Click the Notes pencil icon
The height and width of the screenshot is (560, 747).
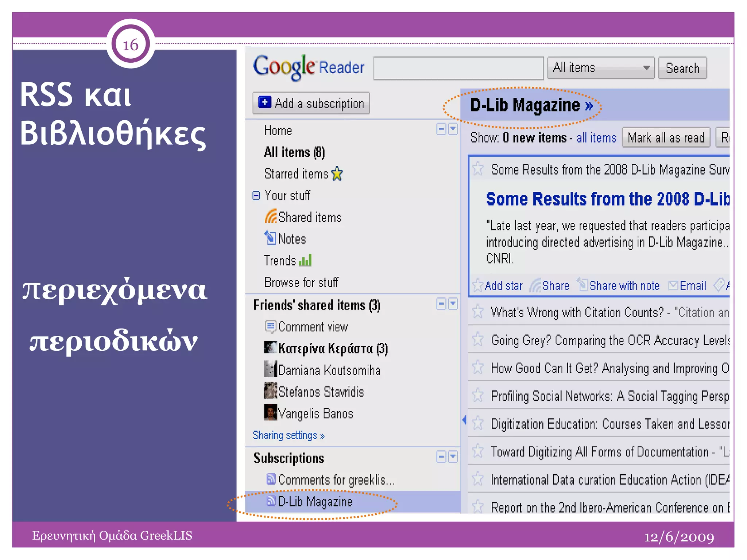coord(270,238)
